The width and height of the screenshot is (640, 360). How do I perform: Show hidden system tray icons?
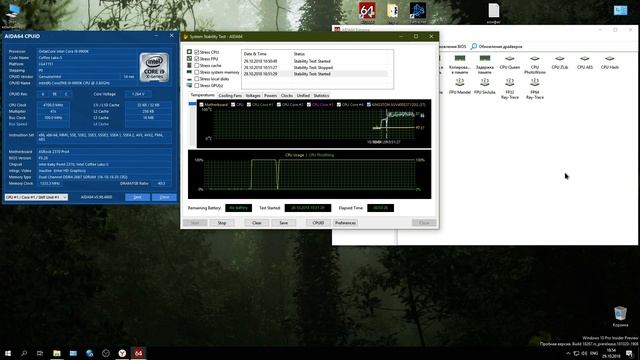(568, 353)
